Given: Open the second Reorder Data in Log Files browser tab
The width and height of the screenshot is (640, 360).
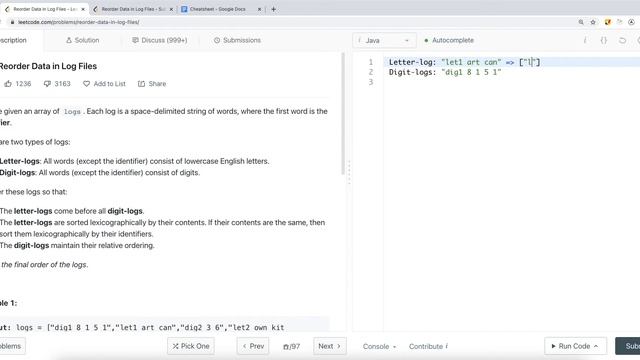Looking at the screenshot, I should (x=133, y=9).
